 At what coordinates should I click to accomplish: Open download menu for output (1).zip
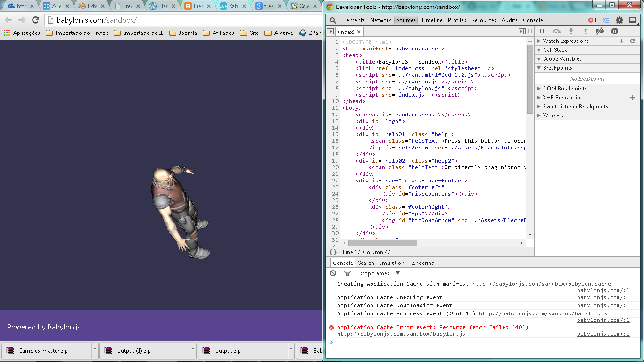pos(193,351)
